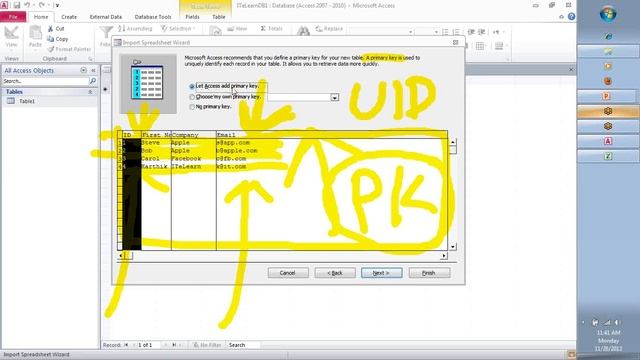Screen dimensions: 640x360
Task: Click the Internet Explorer taskbar icon
Action: point(608,36)
